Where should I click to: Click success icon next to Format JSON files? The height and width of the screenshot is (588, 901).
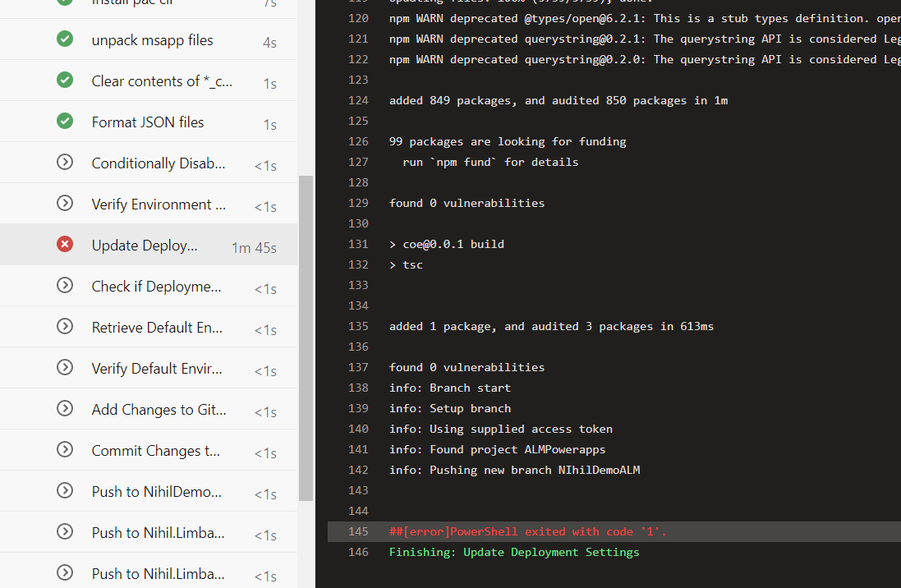click(65, 122)
